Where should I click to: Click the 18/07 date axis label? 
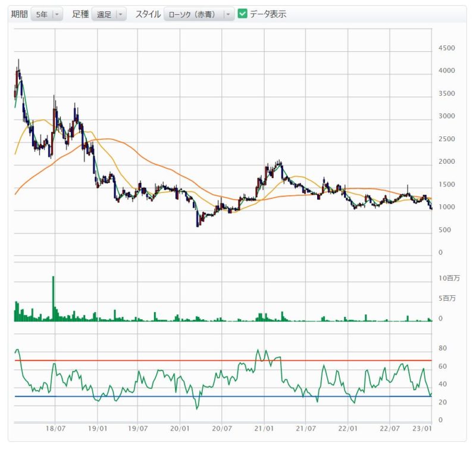[55, 429]
